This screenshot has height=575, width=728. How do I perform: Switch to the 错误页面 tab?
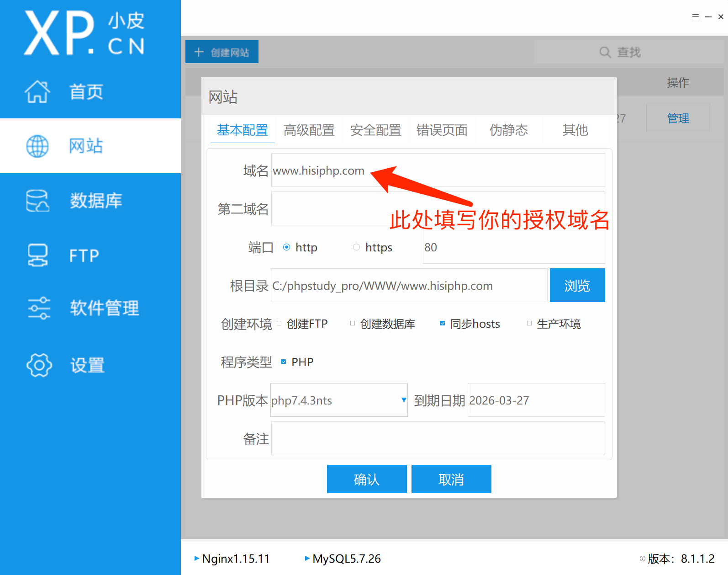(442, 130)
